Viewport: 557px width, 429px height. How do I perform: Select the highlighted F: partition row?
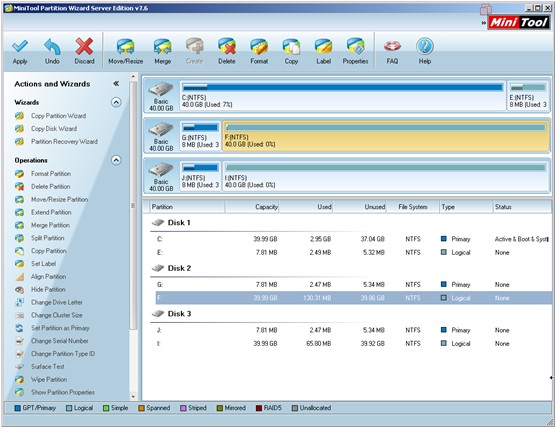353,298
